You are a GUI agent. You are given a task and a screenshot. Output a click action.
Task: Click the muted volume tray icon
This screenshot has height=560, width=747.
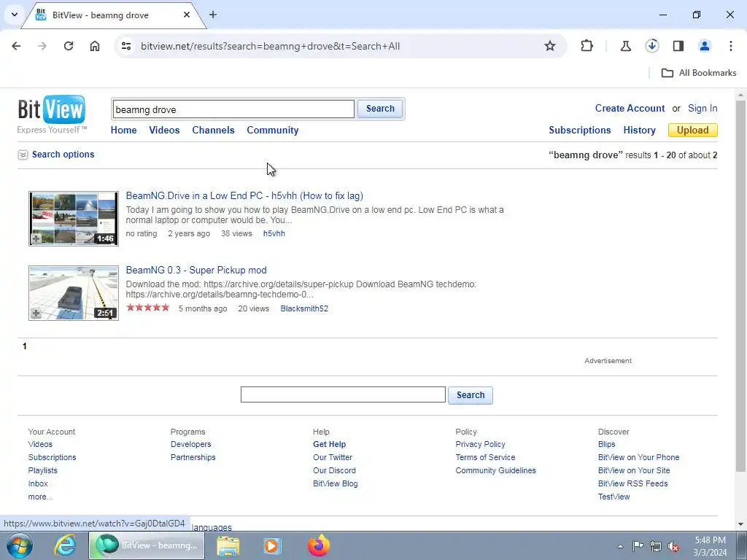coord(673,546)
